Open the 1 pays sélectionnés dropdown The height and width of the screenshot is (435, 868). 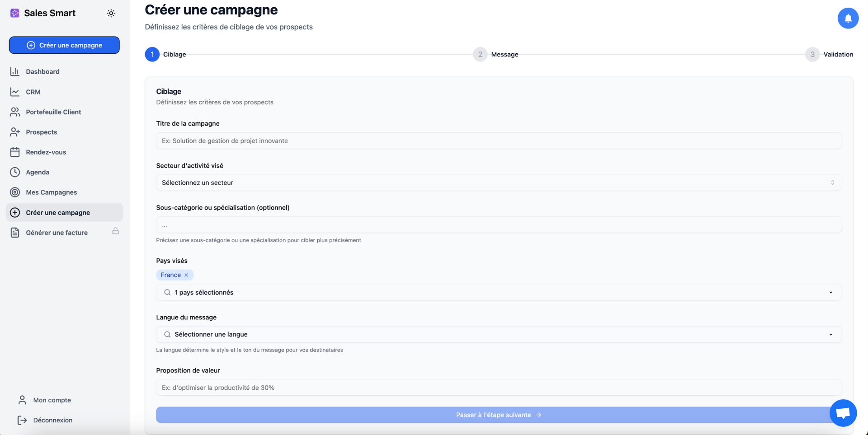pos(499,292)
